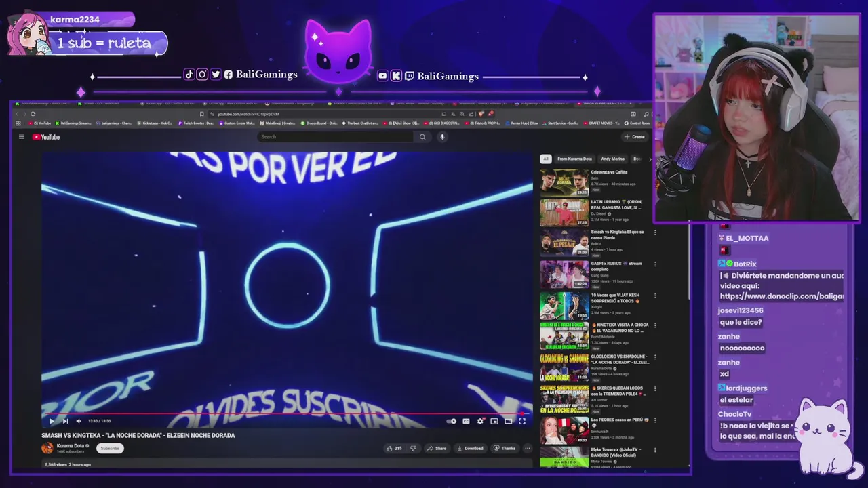Start voice search with the microphone icon
Viewport: 868px width, 488px height.
click(x=442, y=137)
